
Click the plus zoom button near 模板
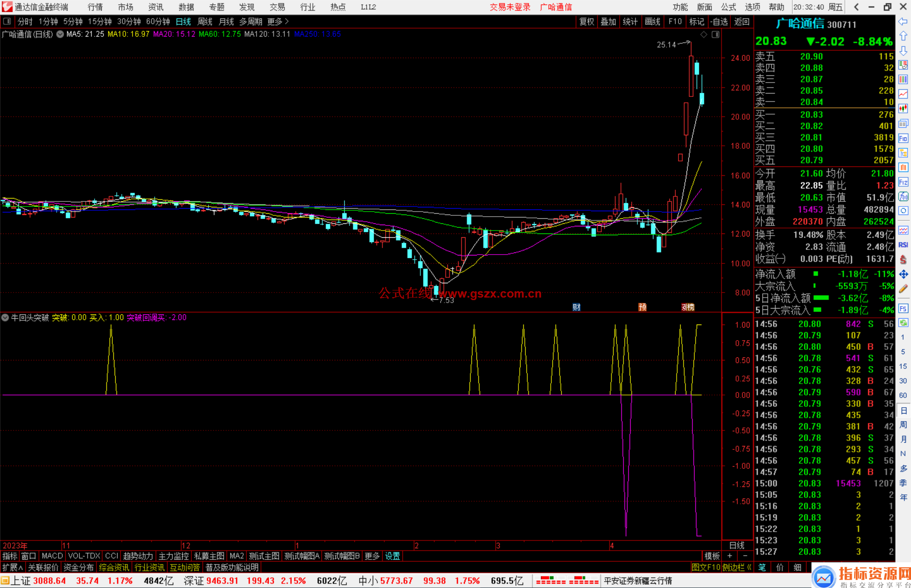coord(730,556)
